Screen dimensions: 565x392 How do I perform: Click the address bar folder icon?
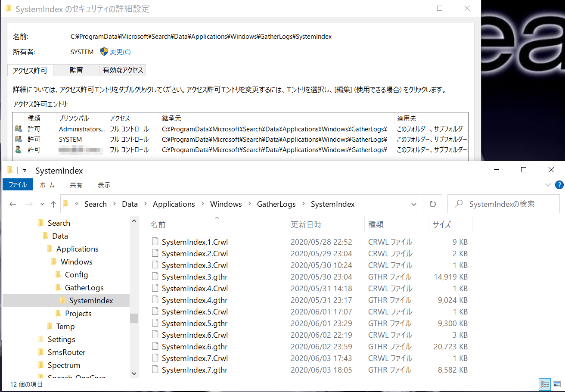click(65, 204)
